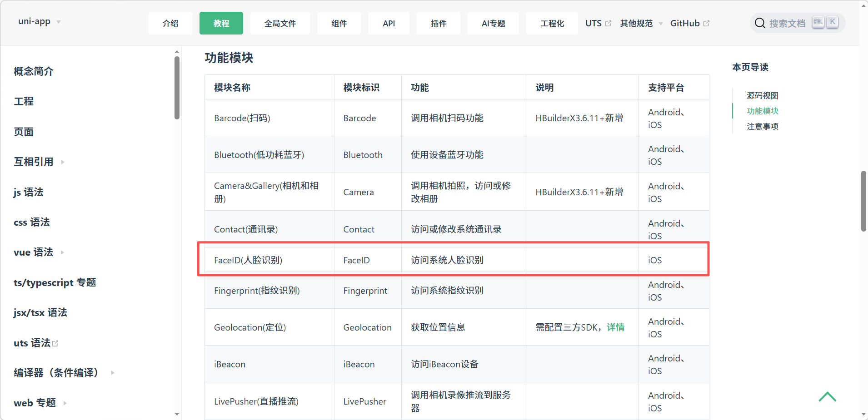The image size is (868, 420).
Task: Click the search magnifier icon
Action: [760, 23]
